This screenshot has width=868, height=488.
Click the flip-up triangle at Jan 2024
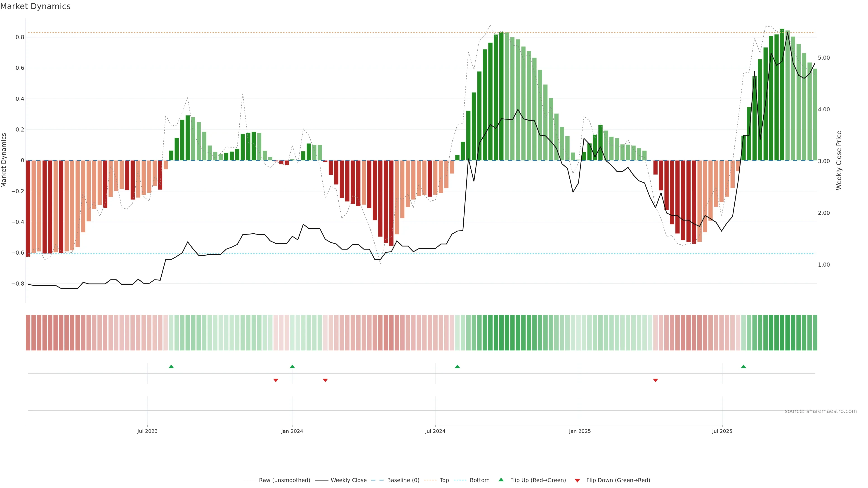[x=292, y=366]
